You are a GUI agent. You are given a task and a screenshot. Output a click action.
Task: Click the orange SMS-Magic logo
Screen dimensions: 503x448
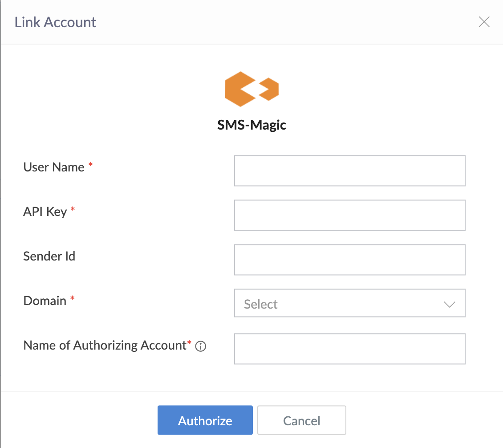251,89
